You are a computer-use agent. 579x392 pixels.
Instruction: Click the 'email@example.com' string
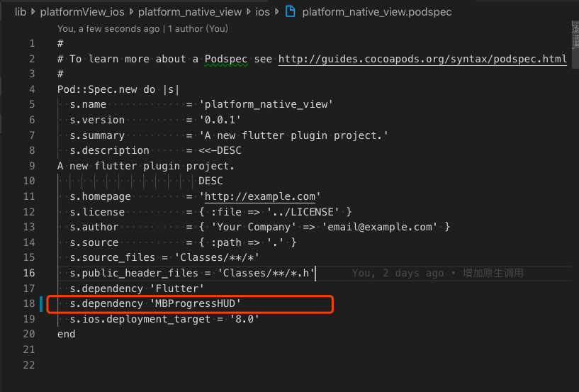coord(380,226)
